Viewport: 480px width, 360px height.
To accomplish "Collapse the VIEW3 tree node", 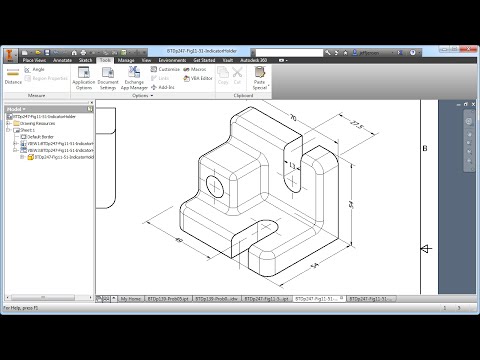I will click(x=16, y=150).
